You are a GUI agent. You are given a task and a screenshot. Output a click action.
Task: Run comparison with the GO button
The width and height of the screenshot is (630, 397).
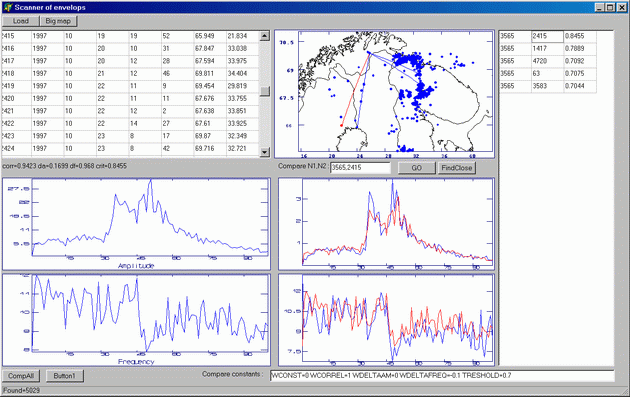(x=417, y=168)
